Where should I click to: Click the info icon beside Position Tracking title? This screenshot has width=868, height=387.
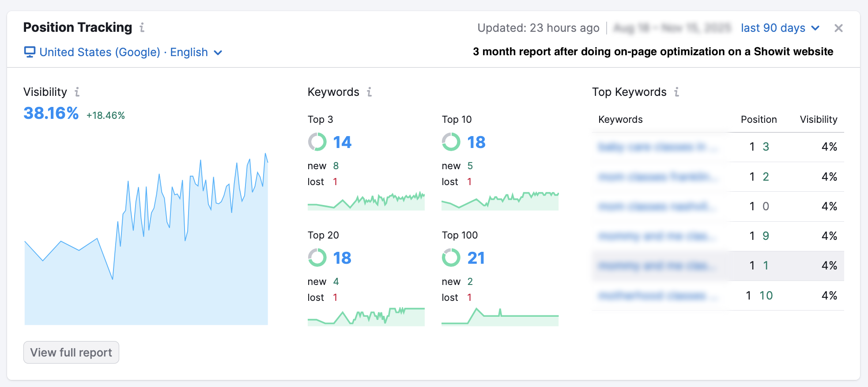point(142,27)
